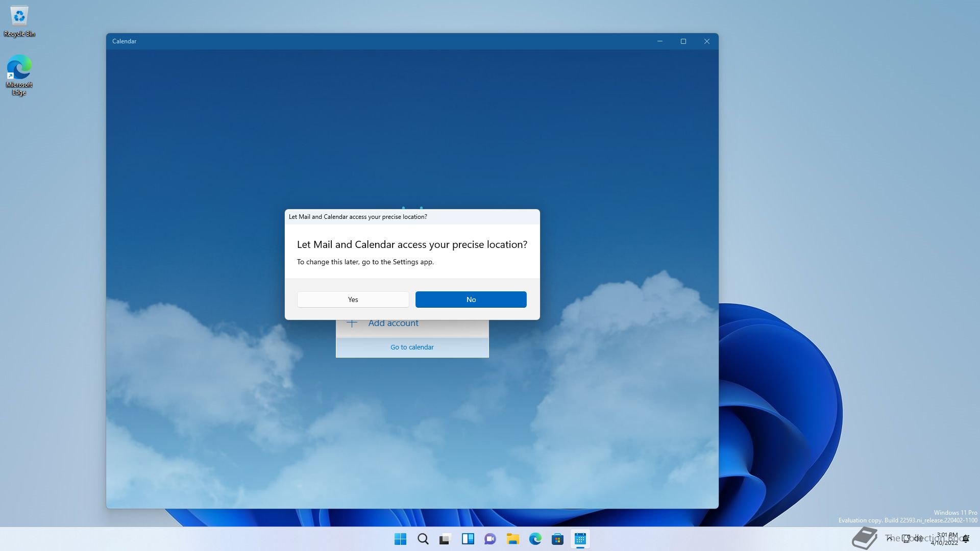980x551 pixels.
Task: Select the Calendar app taskbar icon
Action: (x=580, y=539)
